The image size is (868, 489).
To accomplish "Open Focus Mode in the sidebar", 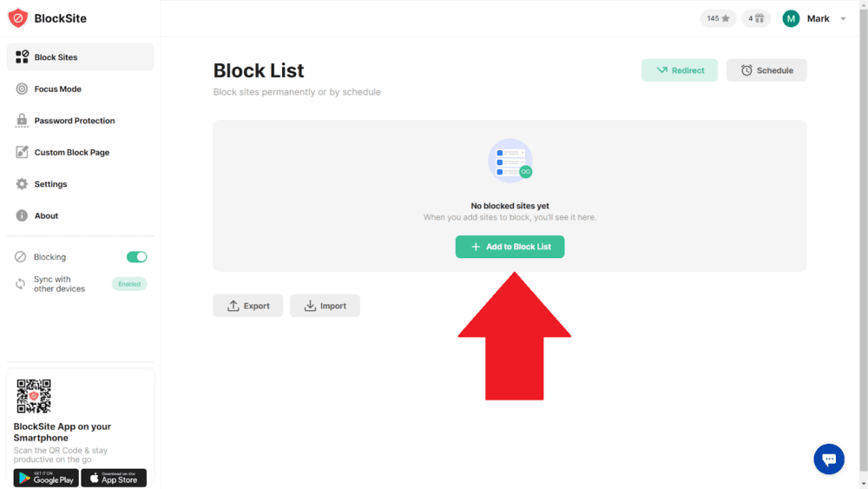I will (57, 89).
